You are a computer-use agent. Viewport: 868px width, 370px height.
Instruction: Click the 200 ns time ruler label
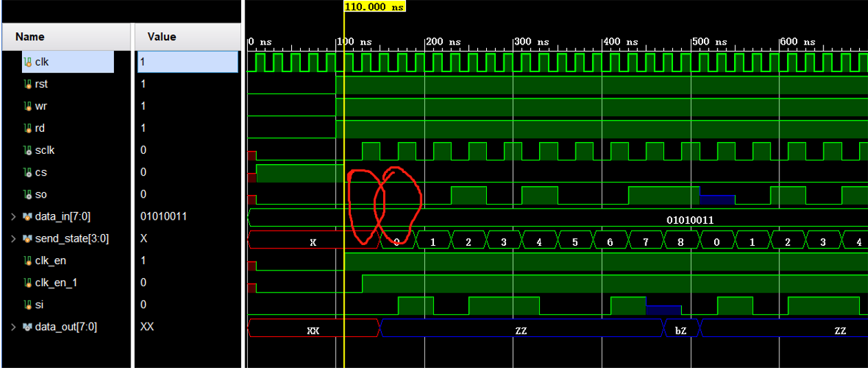[x=444, y=42]
